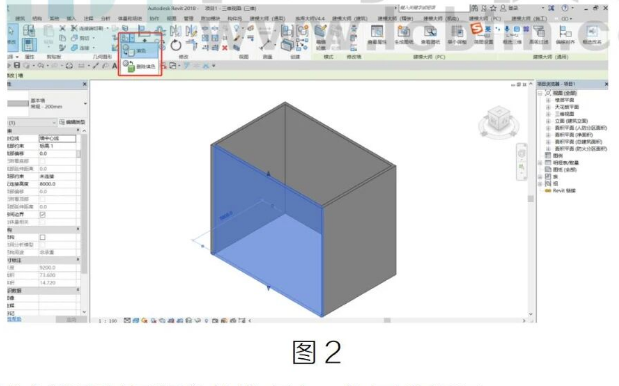The image size is (619, 386).
Task: Open the quick access toolbar customize arrow
Action: pyautogui.click(x=214, y=66)
